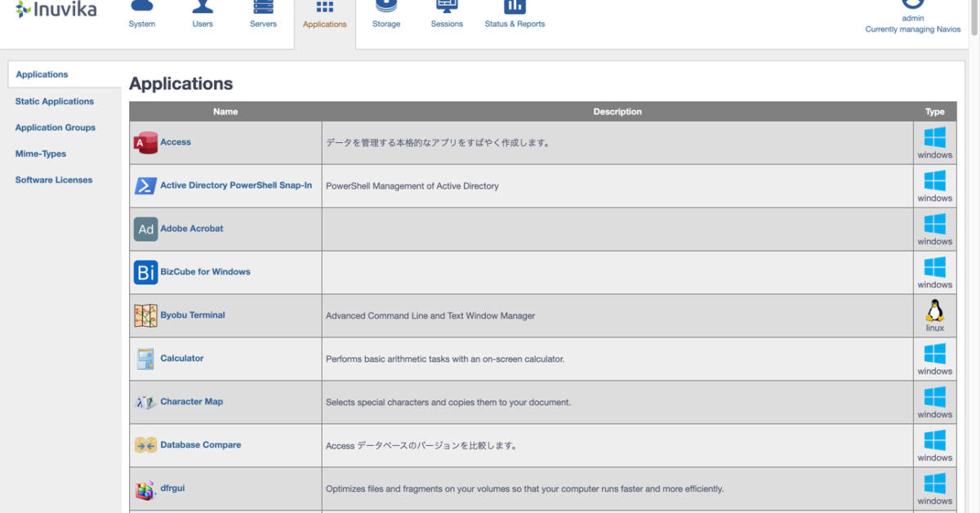The height and width of the screenshot is (513, 980).
Task: Click the Database Compare icon
Action: click(x=145, y=445)
